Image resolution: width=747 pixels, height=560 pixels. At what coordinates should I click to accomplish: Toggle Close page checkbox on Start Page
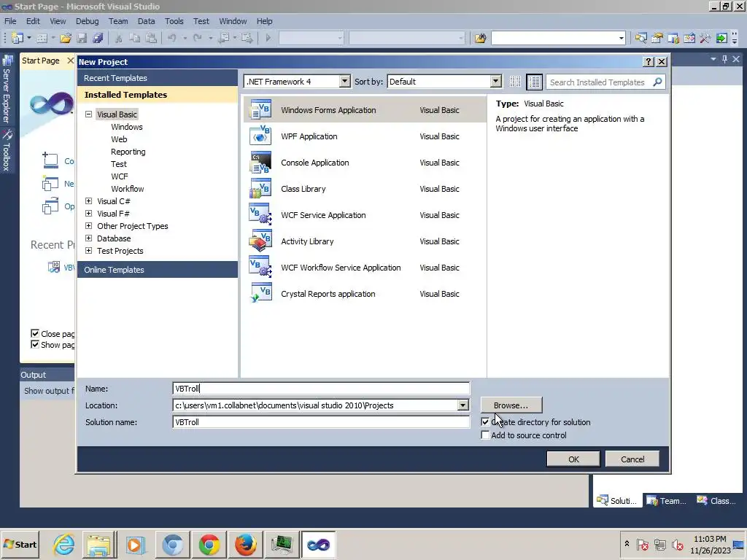(35, 333)
